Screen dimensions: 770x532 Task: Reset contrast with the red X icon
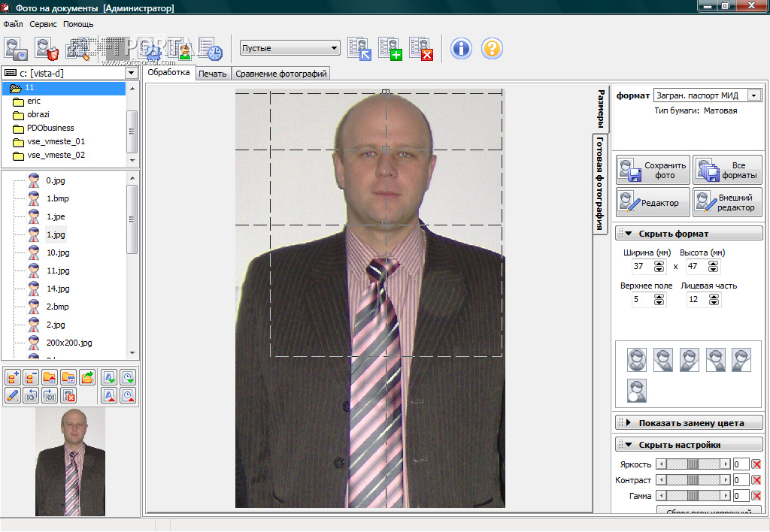click(x=756, y=480)
